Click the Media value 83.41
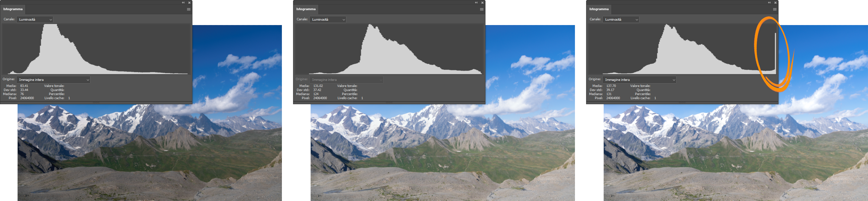 tap(24, 86)
